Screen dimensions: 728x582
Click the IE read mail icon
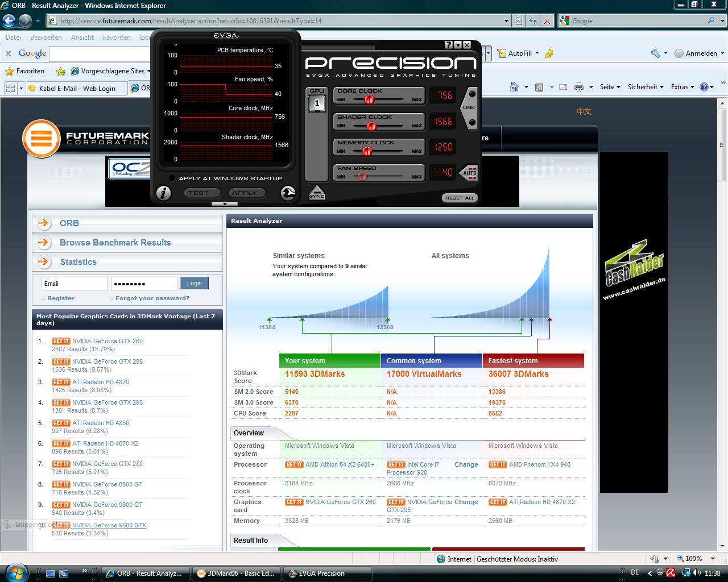pyautogui.click(x=563, y=87)
